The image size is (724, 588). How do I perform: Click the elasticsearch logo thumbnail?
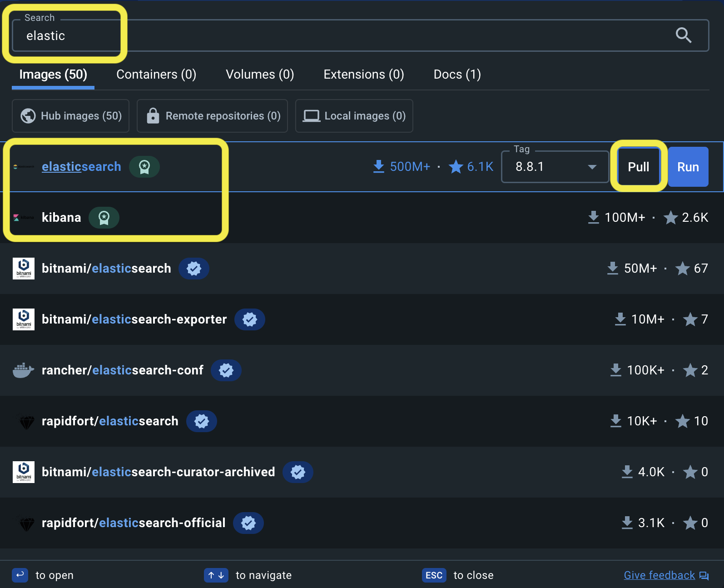pos(24,167)
